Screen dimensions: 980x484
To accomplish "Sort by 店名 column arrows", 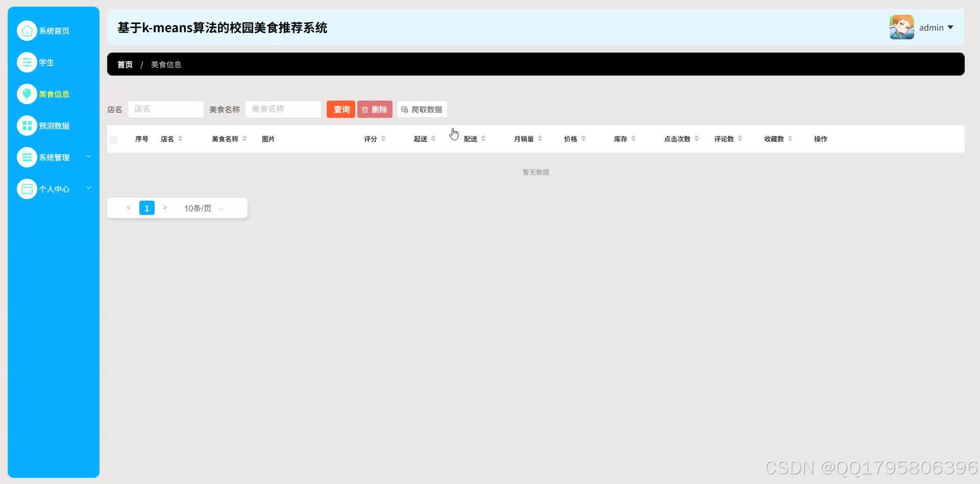I will pos(180,139).
